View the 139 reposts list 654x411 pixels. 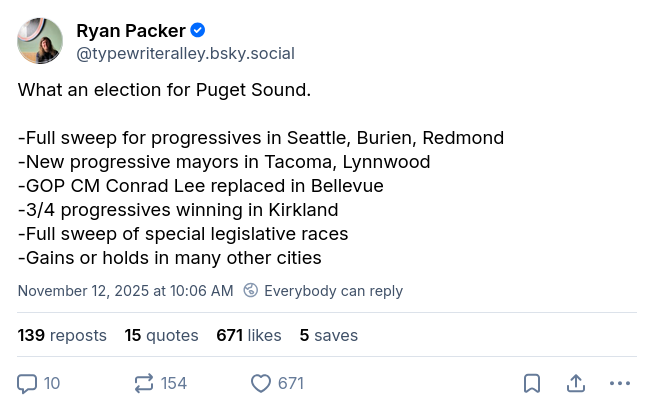[x=62, y=335]
